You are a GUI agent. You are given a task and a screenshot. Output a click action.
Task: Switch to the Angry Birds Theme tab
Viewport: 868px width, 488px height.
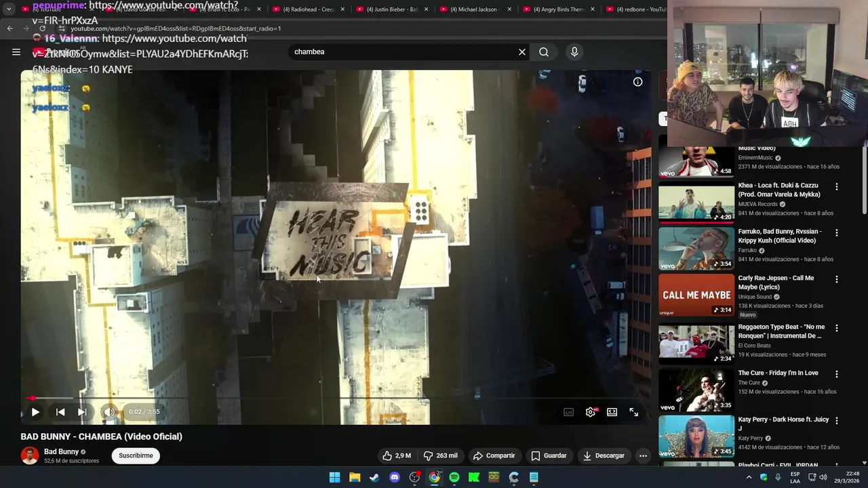click(x=557, y=9)
